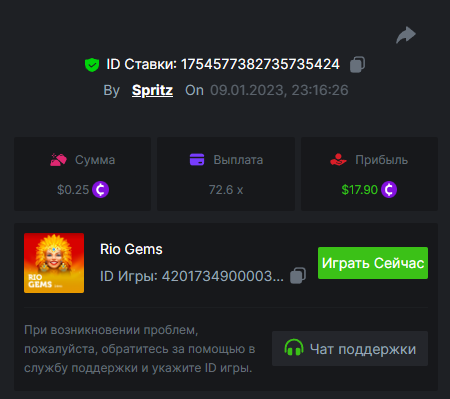Click the green verified shield icon
Screen dimensions: 450x399
[x=92, y=65]
